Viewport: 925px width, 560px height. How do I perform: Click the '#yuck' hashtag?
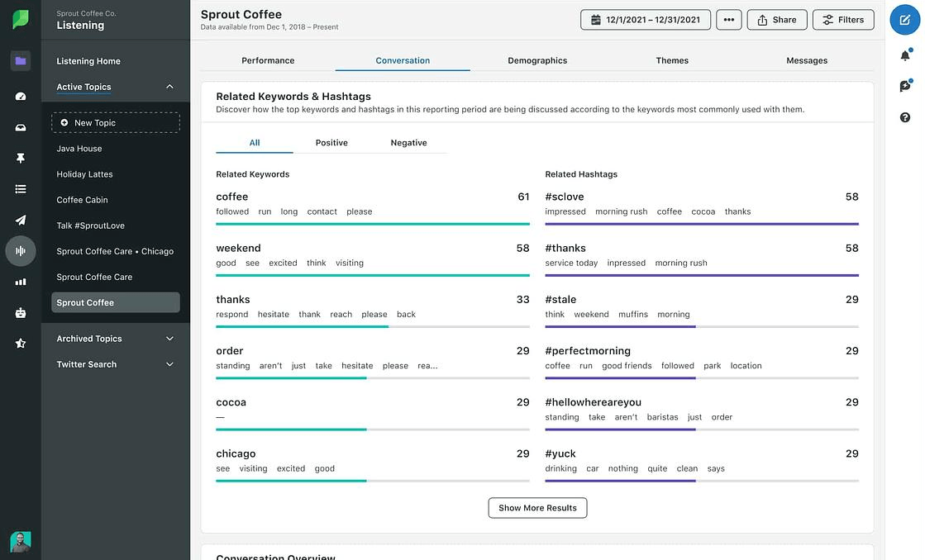(x=560, y=453)
